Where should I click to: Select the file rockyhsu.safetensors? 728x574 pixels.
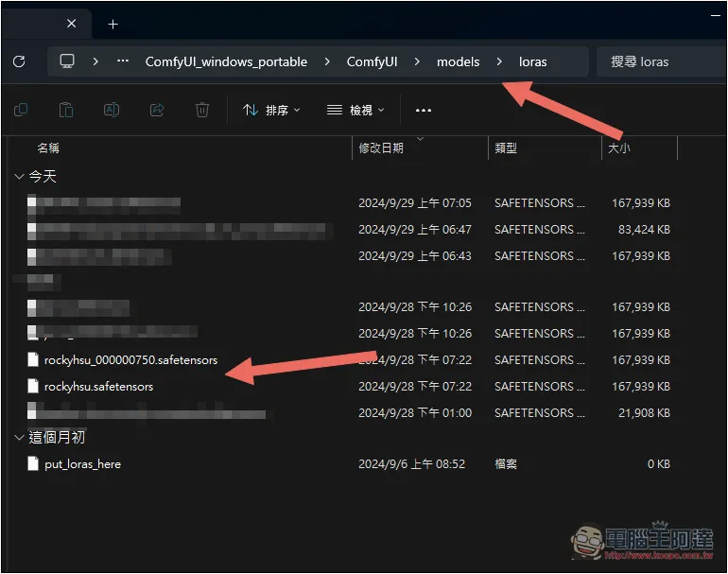(98, 387)
